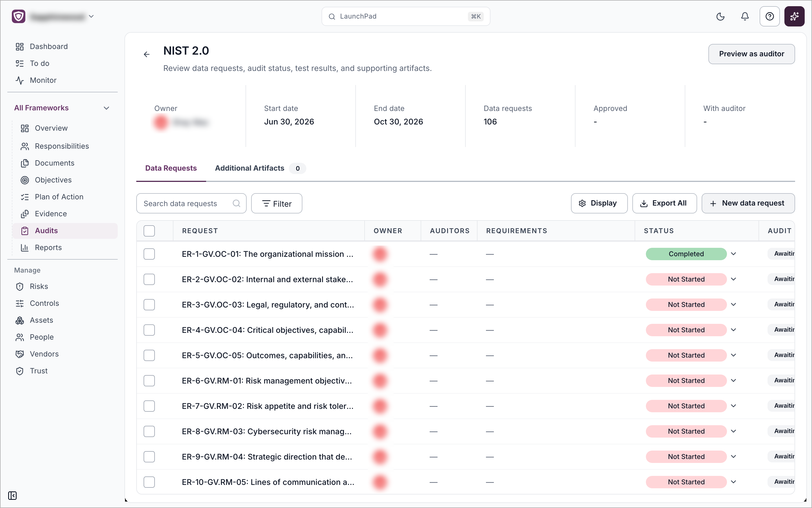Check the ER-4-GV.OC-04 row checkbox
Screen dimensions: 812x508
(x=149, y=330)
